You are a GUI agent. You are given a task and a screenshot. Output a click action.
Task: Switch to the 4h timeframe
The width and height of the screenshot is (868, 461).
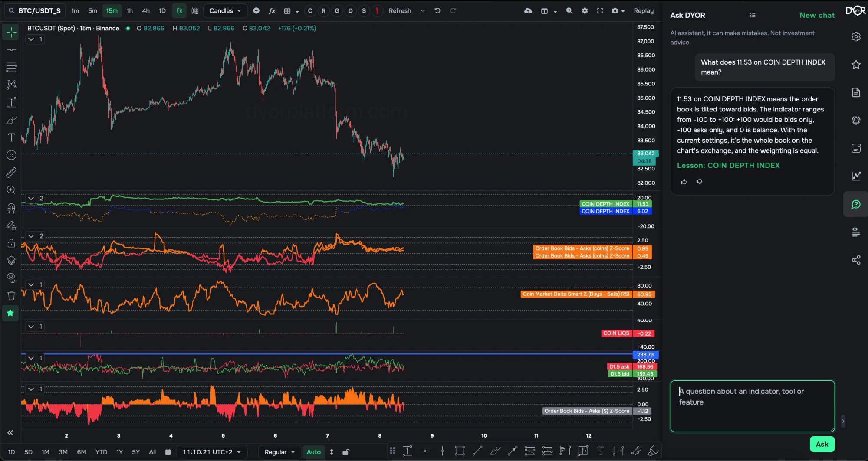pyautogui.click(x=146, y=11)
